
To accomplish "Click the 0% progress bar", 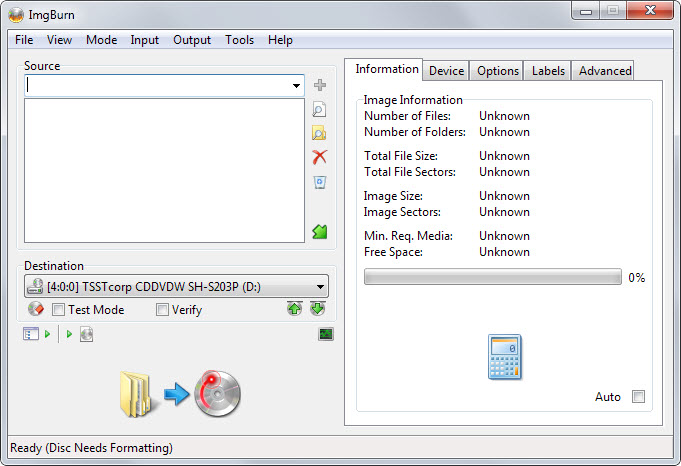I will [493, 277].
